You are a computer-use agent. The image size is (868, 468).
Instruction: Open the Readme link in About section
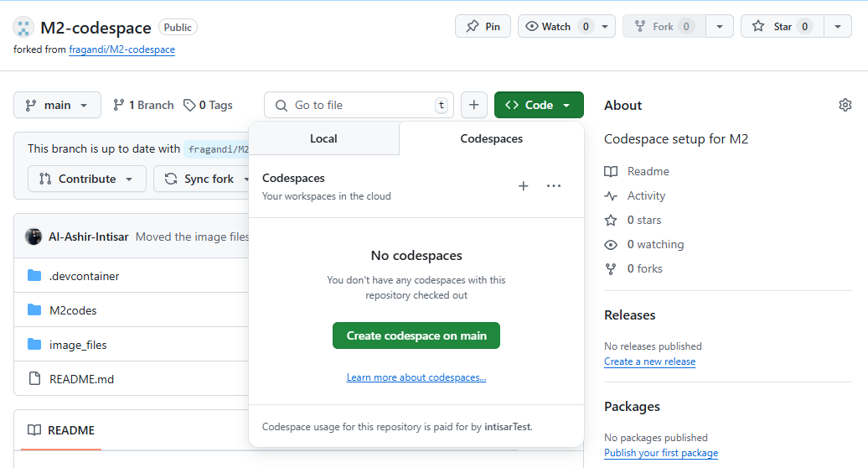point(648,171)
